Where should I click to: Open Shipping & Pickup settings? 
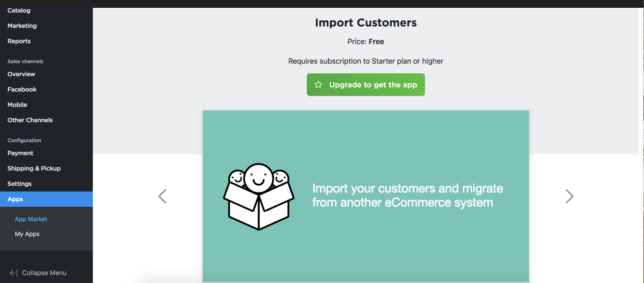(34, 168)
